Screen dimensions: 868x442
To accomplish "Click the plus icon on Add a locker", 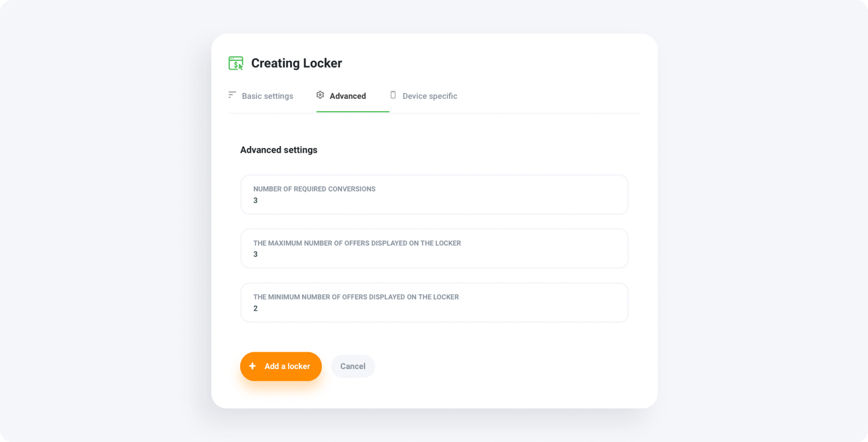I will [x=252, y=366].
